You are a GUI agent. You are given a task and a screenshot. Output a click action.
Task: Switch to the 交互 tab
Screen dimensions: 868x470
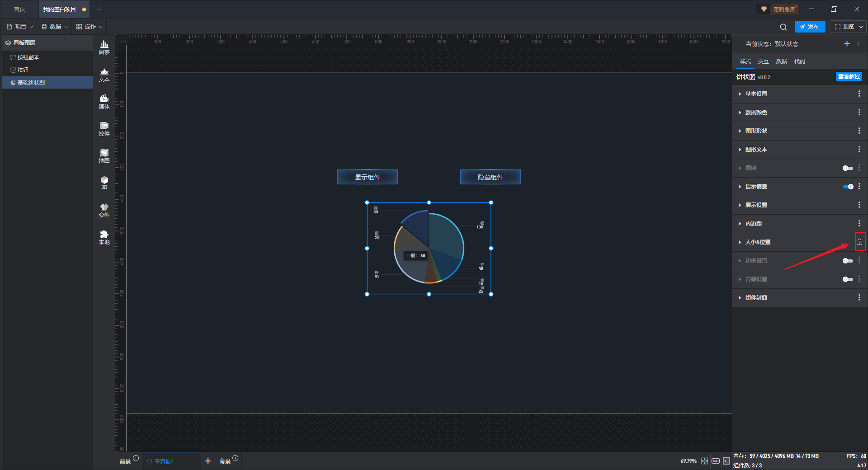[x=763, y=61]
